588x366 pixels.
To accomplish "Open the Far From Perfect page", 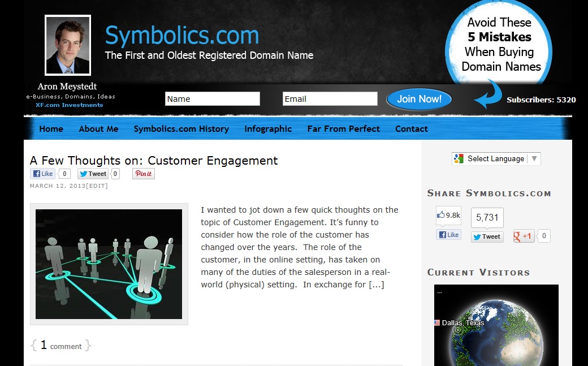I will (x=343, y=129).
